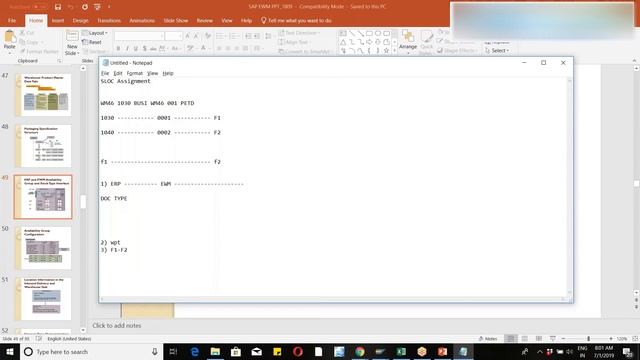Screen dimensions: 640x360
Task: Click the New Slide icon
Action: click(72, 36)
